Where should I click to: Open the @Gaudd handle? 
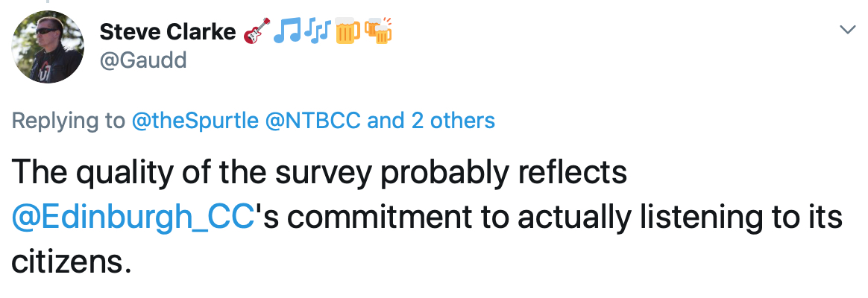143,60
